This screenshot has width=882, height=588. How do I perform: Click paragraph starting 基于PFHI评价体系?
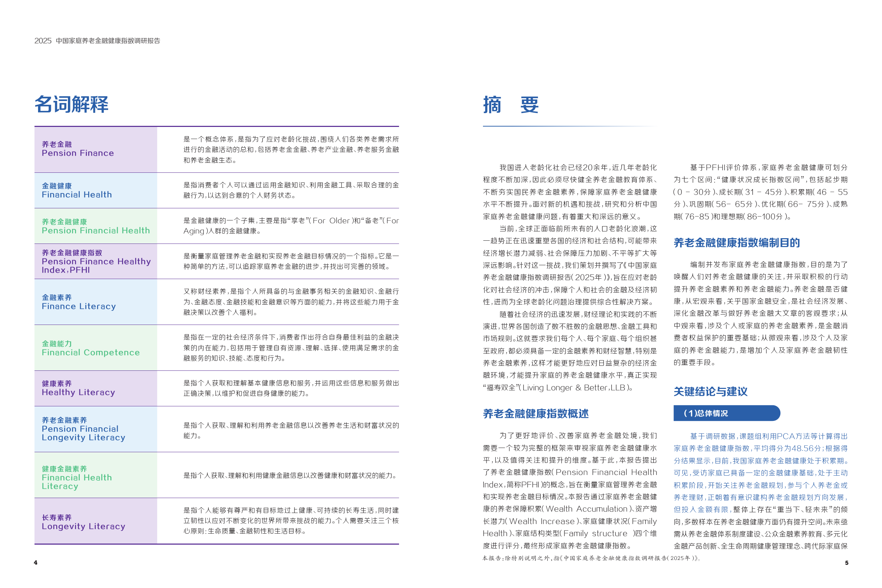(761, 192)
